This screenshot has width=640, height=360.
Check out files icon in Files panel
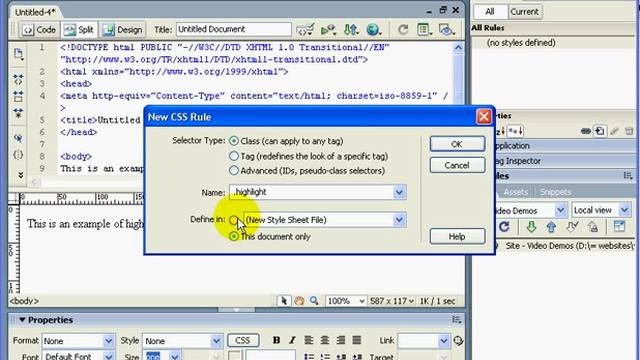[572, 227]
